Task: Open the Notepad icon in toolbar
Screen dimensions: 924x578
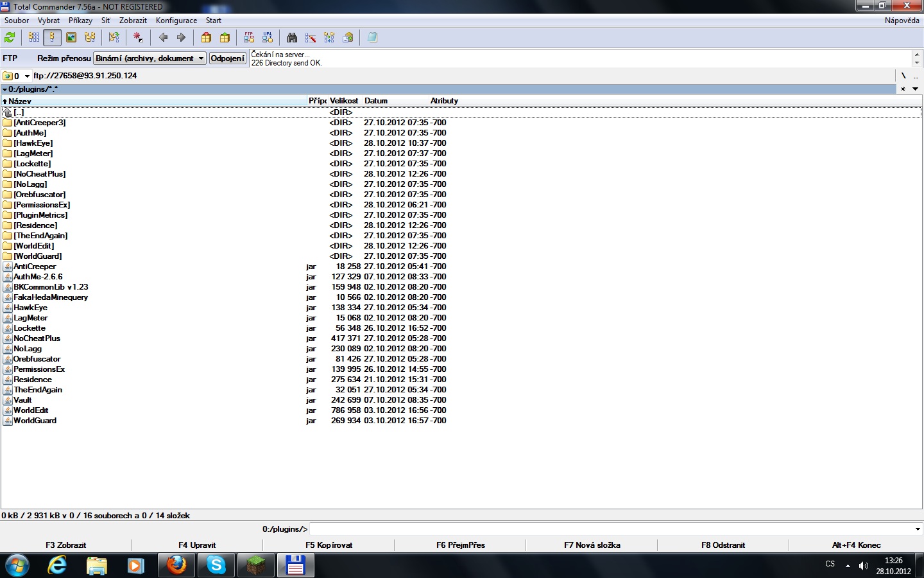Action: (372, 38)
